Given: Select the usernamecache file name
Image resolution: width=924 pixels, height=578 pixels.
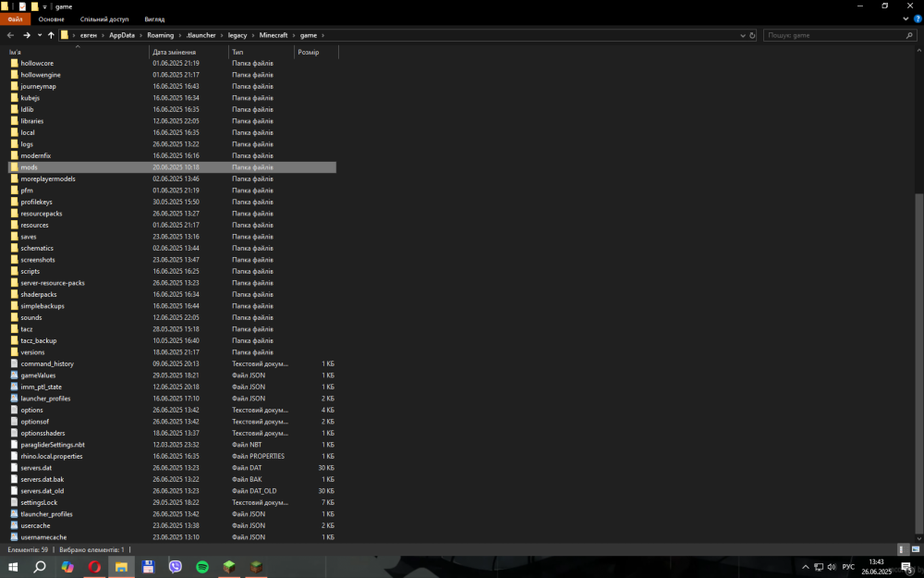Looking at the screenshot, I should pyautogui.click(x=43, y=537).
